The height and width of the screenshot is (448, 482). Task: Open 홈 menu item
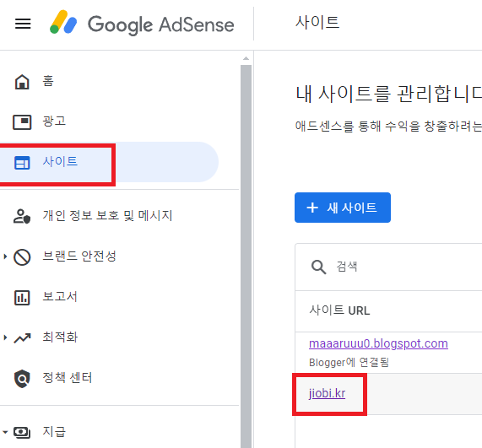[x=48, y=81]
